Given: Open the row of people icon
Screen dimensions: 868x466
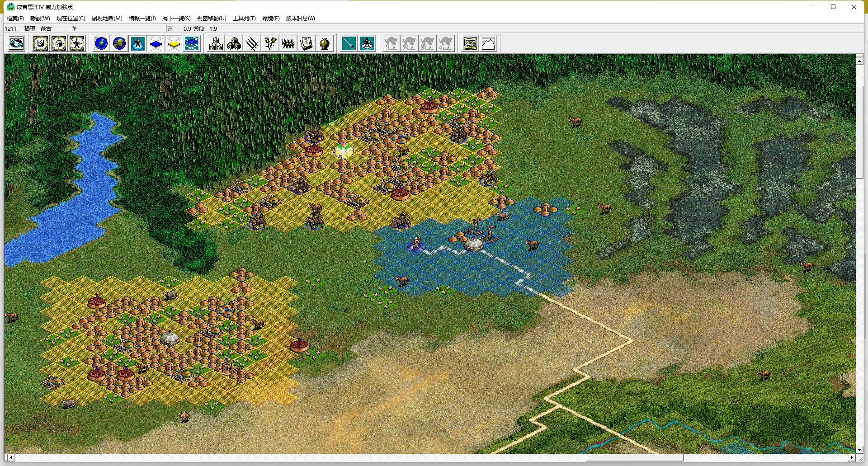Looking at the screenshot, I should tap(288, 44).
